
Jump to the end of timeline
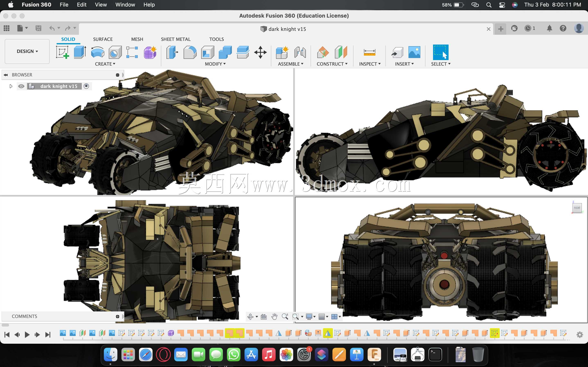point(48,335)
